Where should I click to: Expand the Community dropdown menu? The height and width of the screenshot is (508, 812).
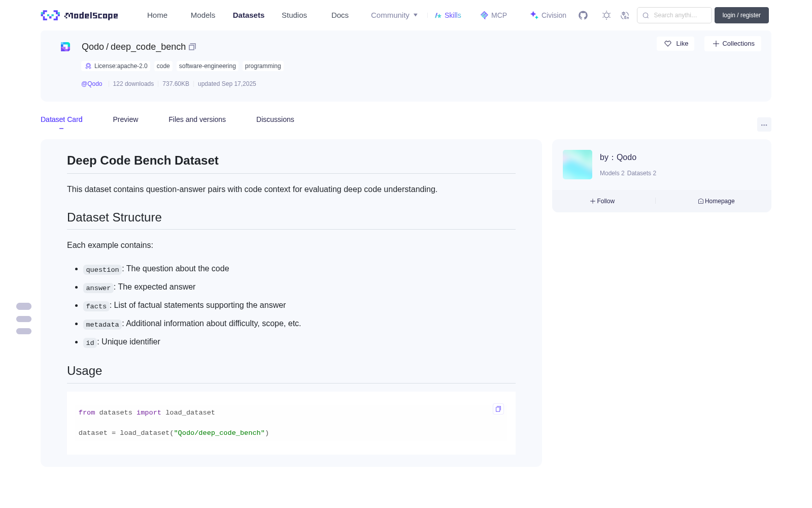click(394, 15)
